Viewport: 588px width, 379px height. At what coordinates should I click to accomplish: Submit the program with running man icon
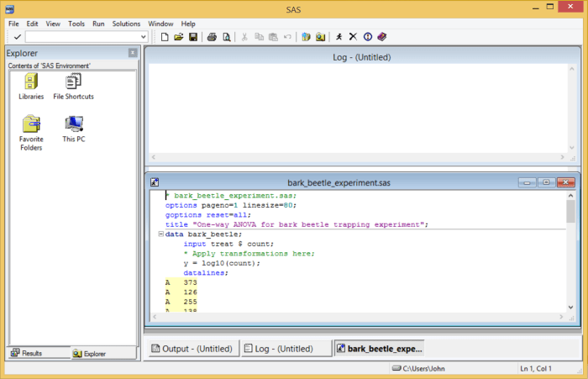coord(339,37)
